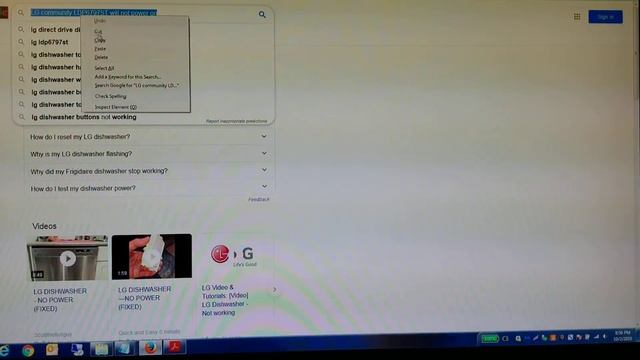Choose Select All from the context menu
The width and height of the screenshot is (640, 360).
coord(104,68)
